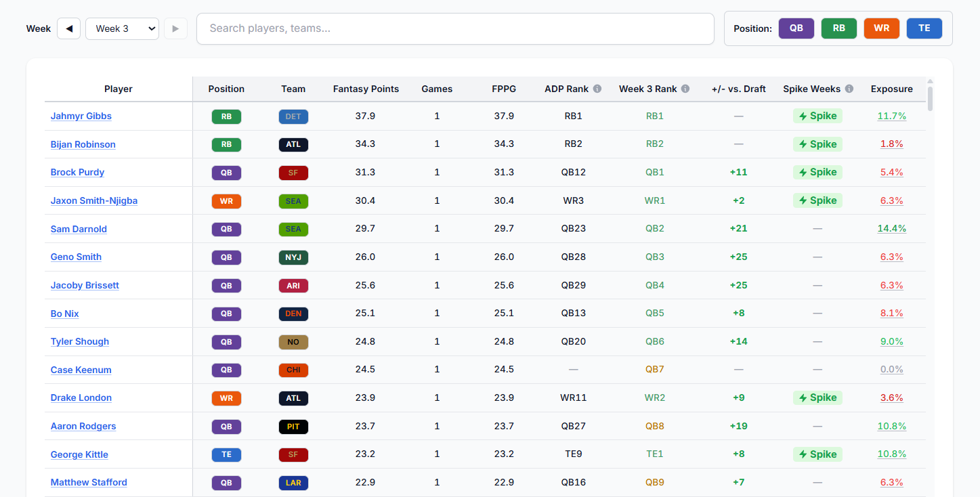Click George Kittle's Spike badge

[x=817, y=454]
